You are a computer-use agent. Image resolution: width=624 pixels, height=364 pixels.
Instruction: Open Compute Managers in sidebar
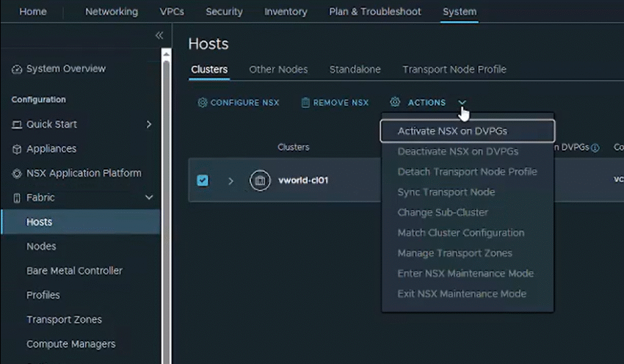70,343
